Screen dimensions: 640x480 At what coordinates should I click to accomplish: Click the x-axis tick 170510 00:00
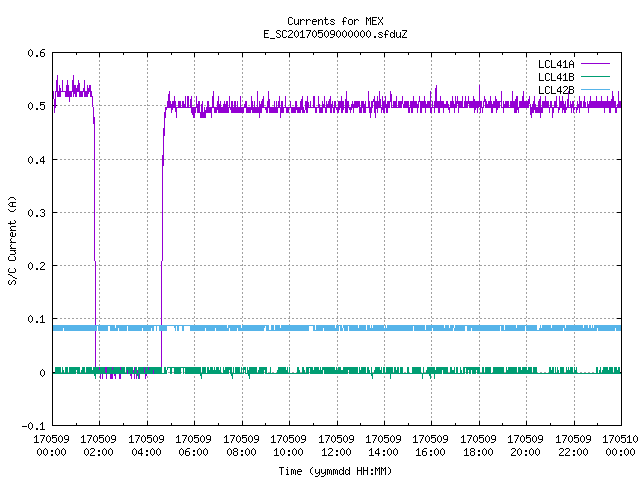click(620, 446)
